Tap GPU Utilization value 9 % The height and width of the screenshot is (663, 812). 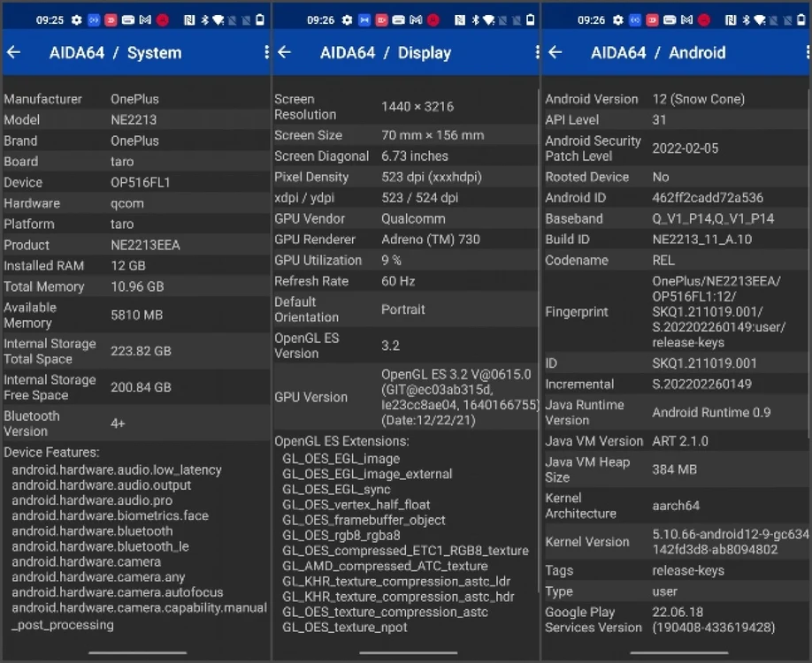coord(392,260)
